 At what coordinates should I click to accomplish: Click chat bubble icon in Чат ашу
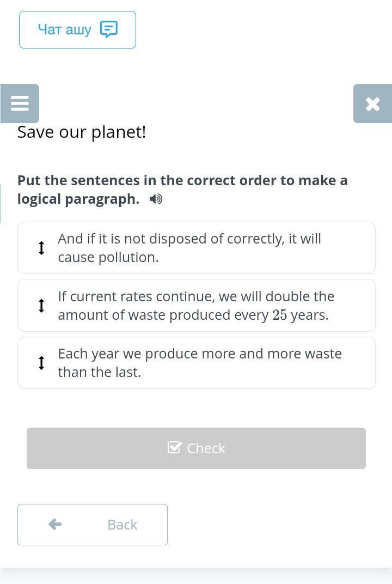click(109, 29)
